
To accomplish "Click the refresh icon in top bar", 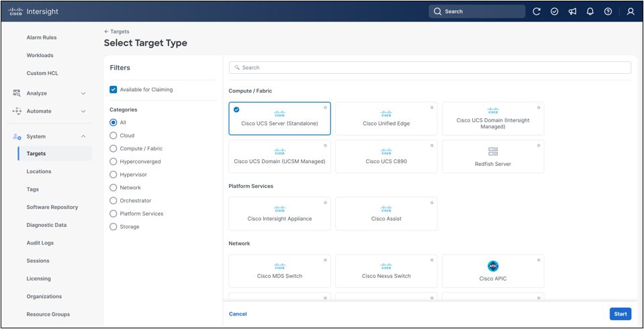I will click(537, 11).
